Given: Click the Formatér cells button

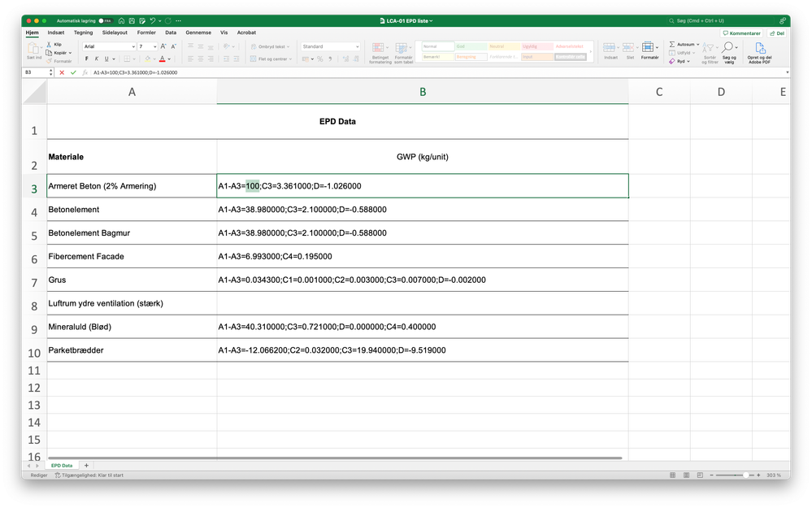Looking at the screenshot, I should (x=649, y=50).
